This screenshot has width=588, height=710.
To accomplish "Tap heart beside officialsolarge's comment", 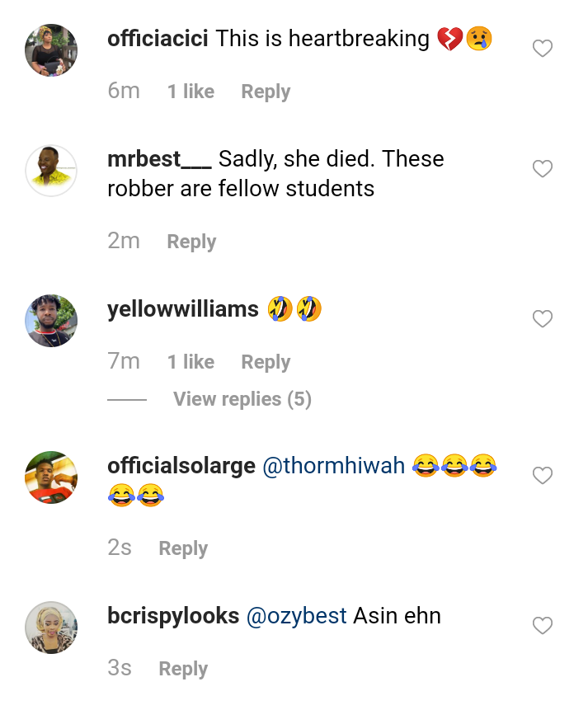I will tap(542, 476).
